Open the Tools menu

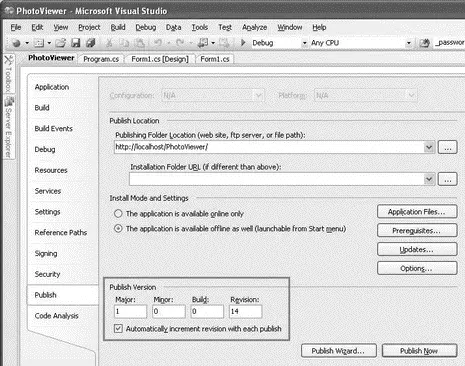point(200,27)
